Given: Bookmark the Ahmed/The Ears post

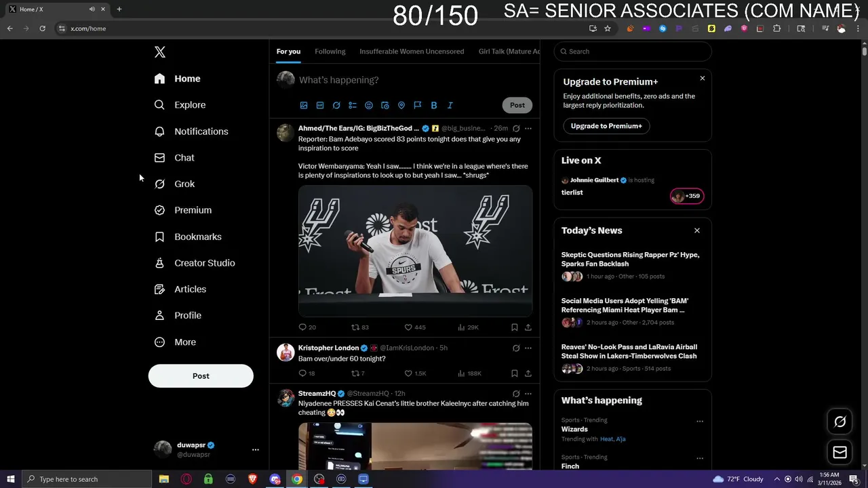Looking at the screenshot, I should click(x=515, y=327).
